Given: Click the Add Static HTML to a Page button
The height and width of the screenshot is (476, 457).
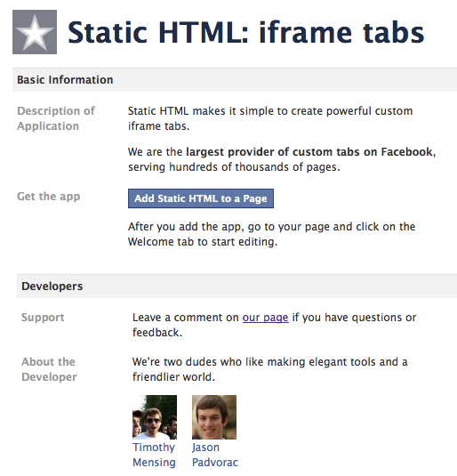Looking at the screenshot, I should click(x=201, y=198).
